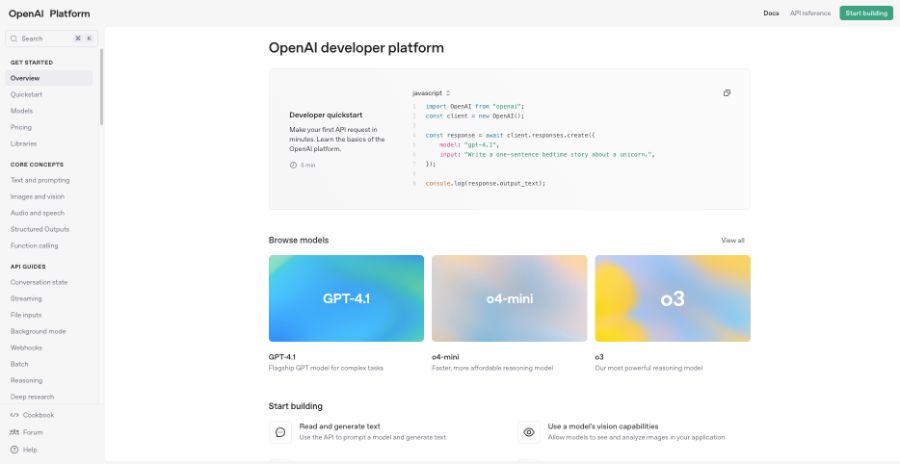Open the Batch guide

click(19, 364)
